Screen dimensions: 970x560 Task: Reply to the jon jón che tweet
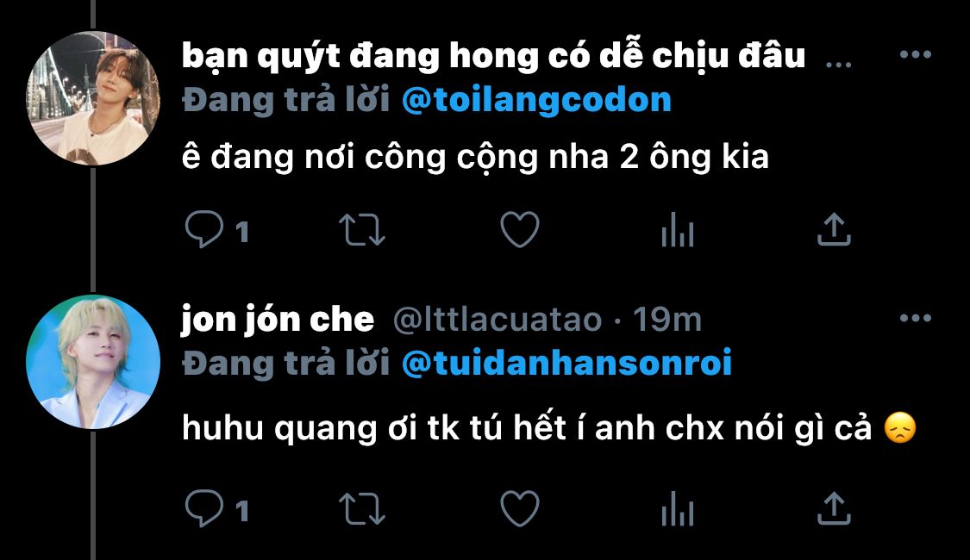tap(216, 509)
